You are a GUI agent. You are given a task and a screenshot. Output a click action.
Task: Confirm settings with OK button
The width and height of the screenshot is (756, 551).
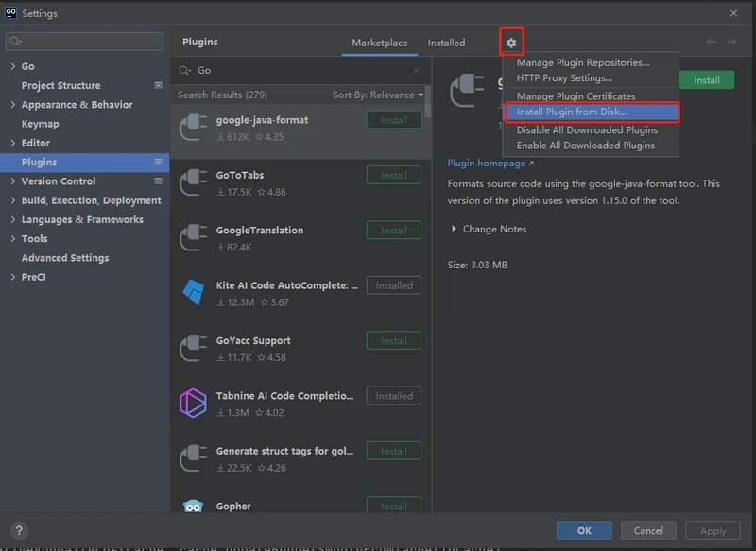coord(584,531)
